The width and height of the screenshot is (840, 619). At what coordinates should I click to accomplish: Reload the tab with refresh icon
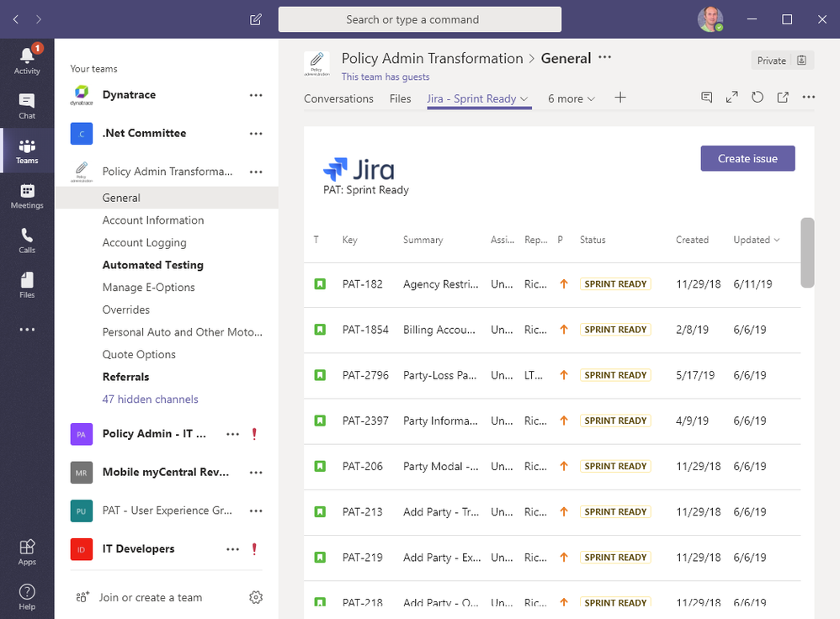758,98
